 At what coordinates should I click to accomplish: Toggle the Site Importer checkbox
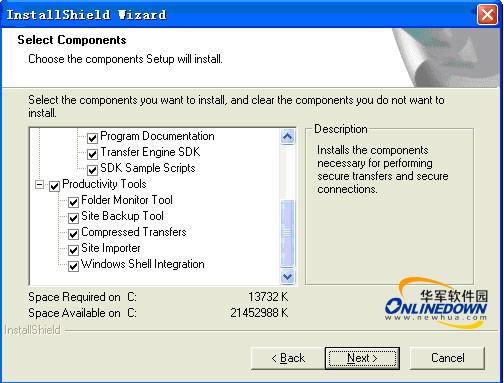pyautogui.click(x=73, y=250)
